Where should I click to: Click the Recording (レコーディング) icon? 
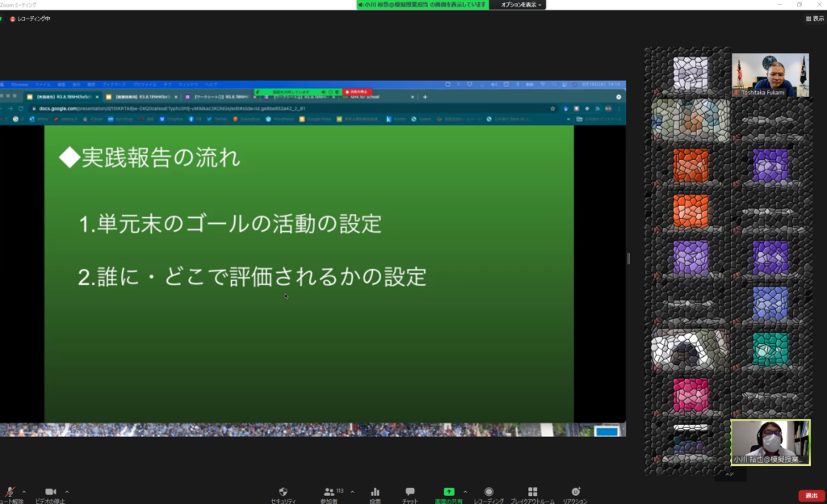pyautogui.click(x=489, y=492)
